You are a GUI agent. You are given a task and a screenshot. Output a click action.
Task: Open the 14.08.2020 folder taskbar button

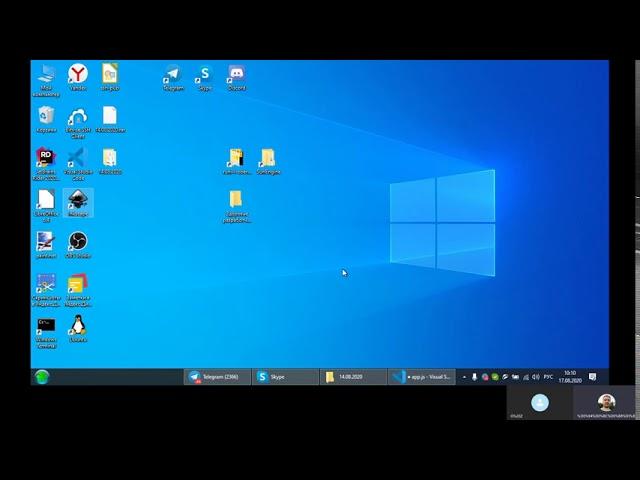click(x=353, y=377)
